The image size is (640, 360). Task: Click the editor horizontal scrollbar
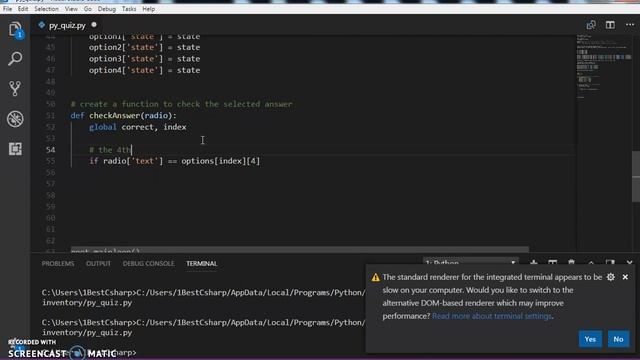(x=300, y=249)
